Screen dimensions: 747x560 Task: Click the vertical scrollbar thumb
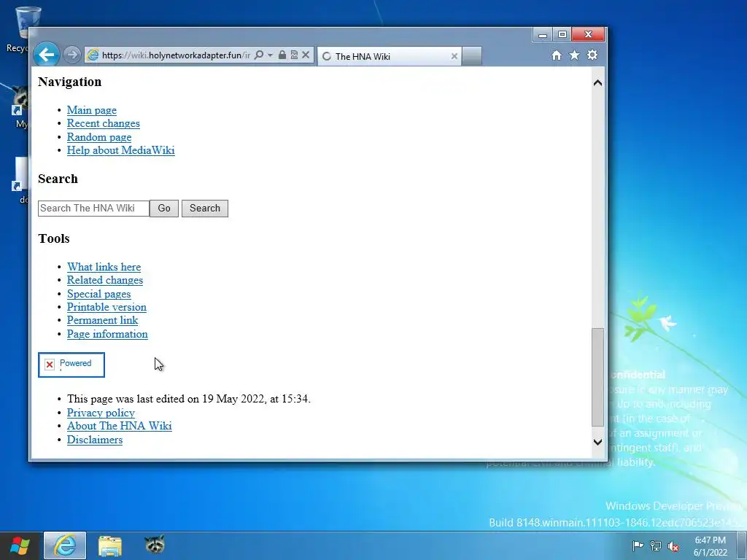[x=597, y=377]
